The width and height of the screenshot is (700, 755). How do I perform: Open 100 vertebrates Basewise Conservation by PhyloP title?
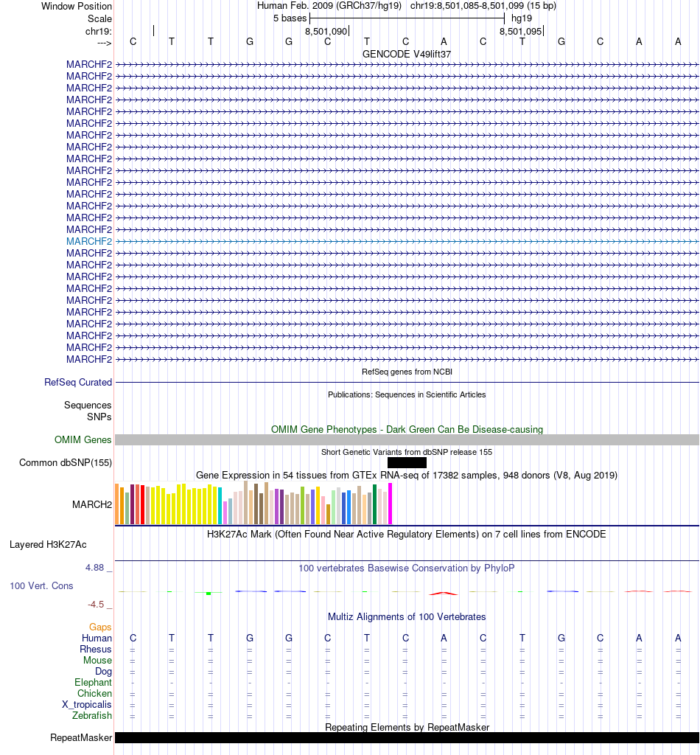[407, 568]
